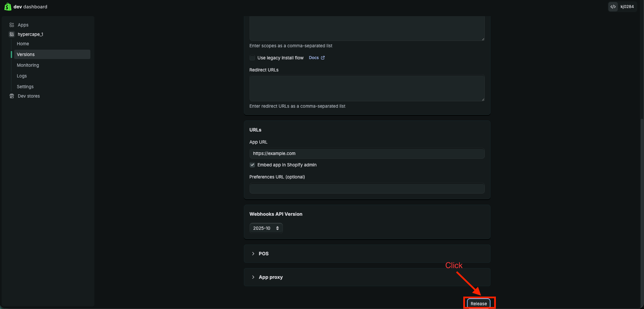The height and width of the screenshot is (309, 644).
Task: Click the Preferences URL input field
Action: click(x=367, y=188)
